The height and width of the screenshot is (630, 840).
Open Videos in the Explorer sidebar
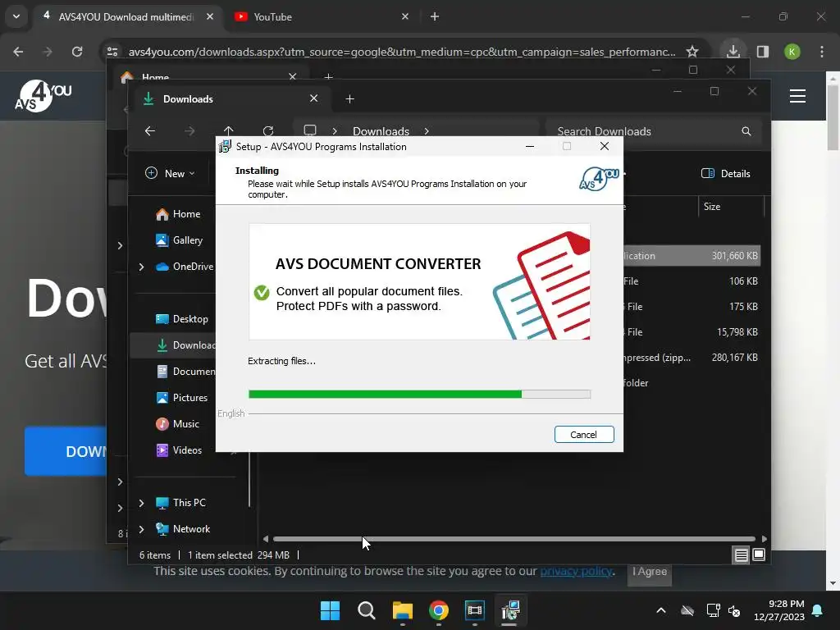(x=179, y=450)
